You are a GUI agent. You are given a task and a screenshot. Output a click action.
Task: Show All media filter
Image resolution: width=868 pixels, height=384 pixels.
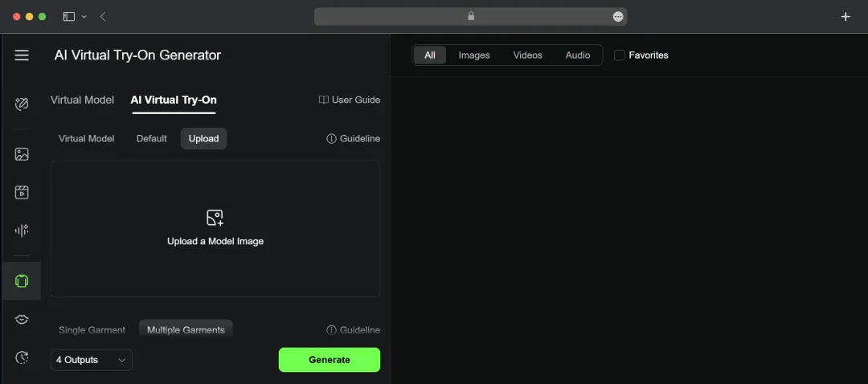click(429, 55)
